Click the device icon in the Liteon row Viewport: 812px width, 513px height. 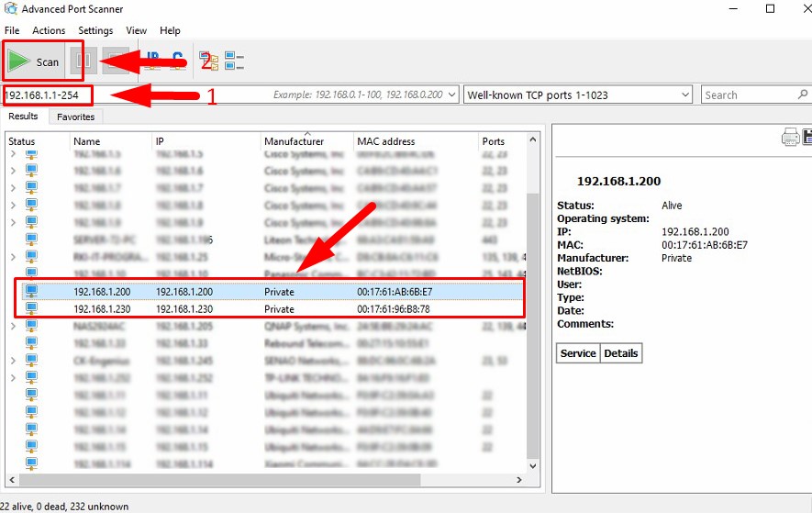[31, 240]
